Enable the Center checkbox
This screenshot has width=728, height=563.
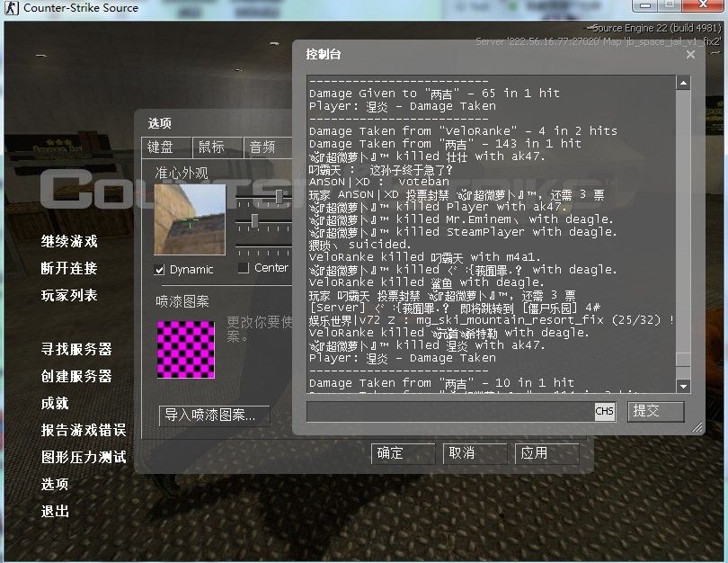244,268
